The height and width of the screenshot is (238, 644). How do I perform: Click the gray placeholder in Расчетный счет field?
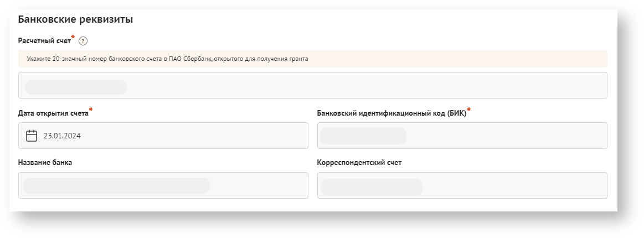[x=75, y=87]
